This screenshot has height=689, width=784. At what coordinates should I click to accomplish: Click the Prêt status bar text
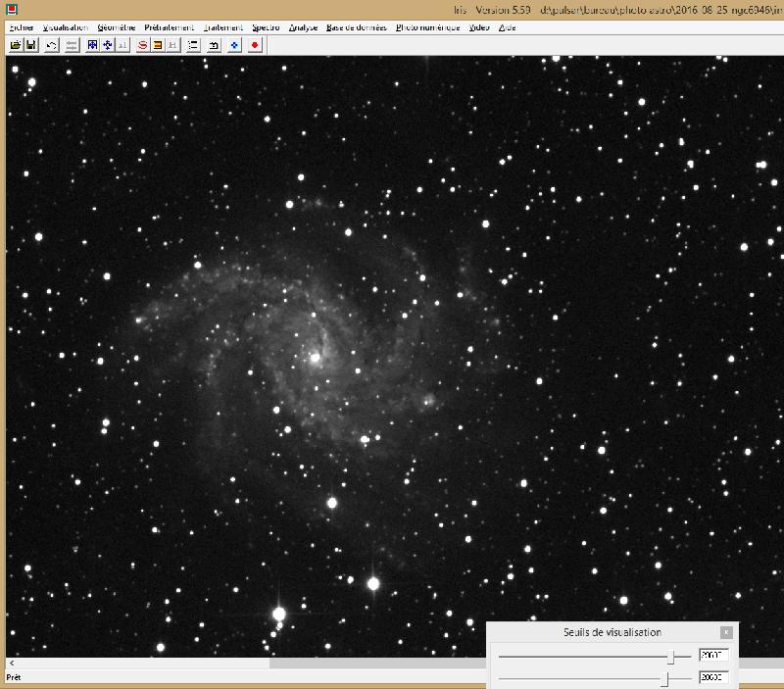point(14,677)
